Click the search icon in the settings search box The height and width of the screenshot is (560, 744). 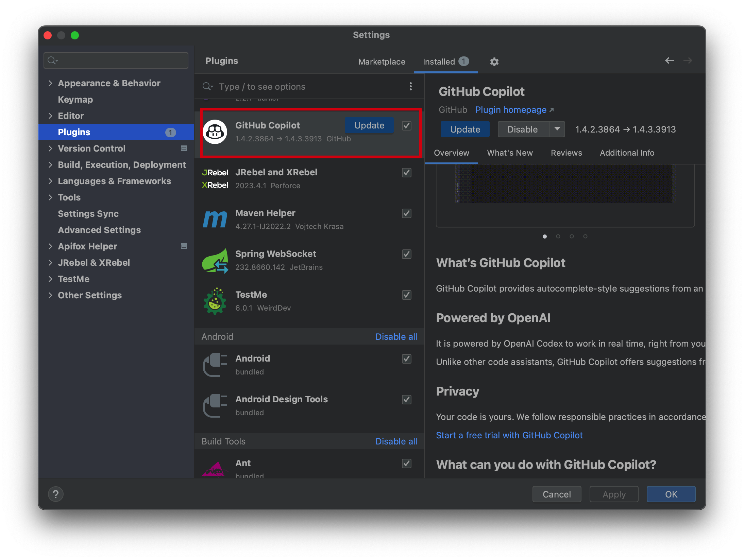click(53, 60)
